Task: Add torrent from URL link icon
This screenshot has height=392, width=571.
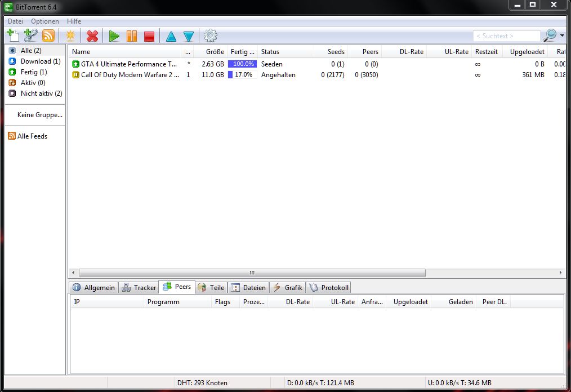Action: pyautogui.click(x=30, y=35)
